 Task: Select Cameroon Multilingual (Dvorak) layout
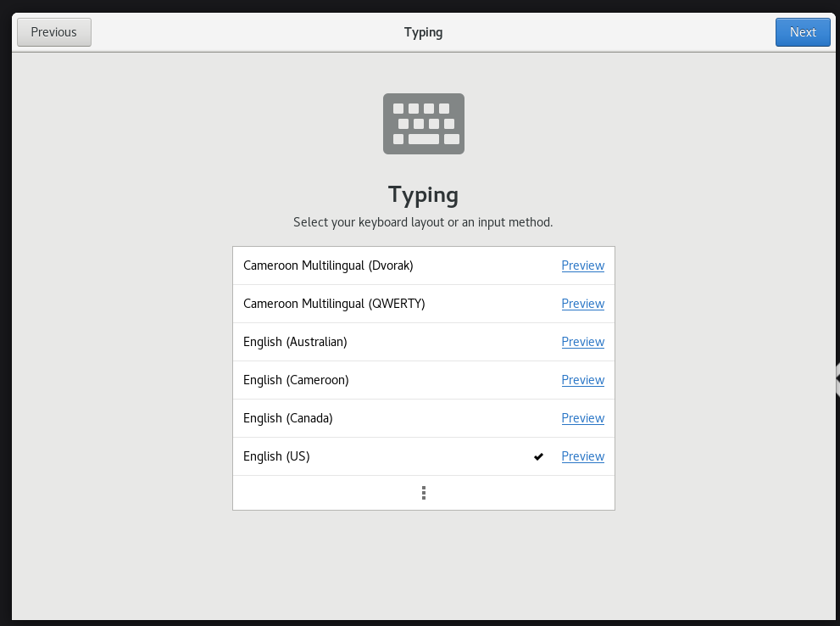pos(328,265)
